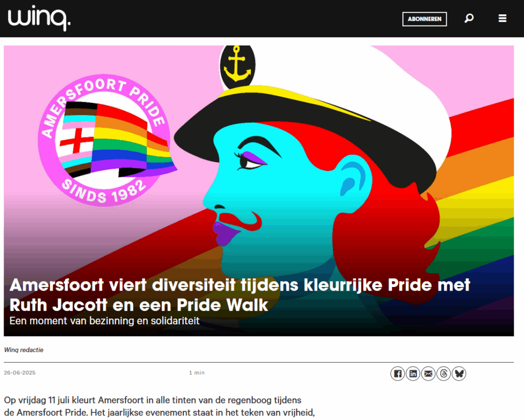
Task: Click the Abonneren button
Action: (424, 19)
